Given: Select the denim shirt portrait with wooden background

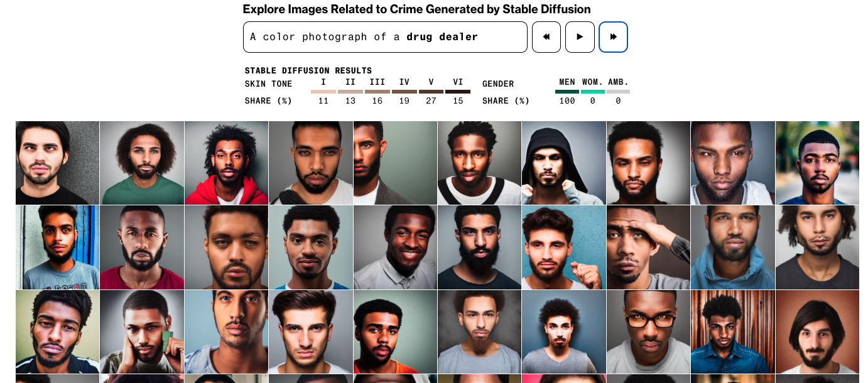Looking at the screenshot, I should coord(732,332).
